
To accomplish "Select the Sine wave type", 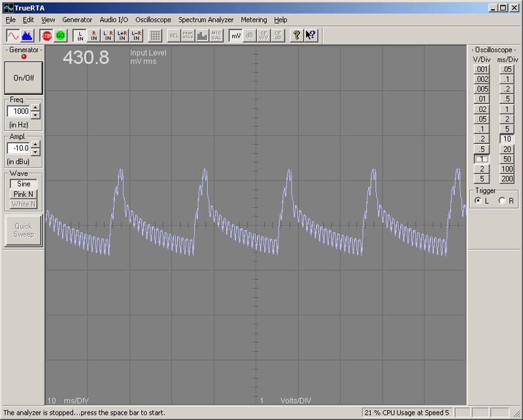I will tap(24, 184).
